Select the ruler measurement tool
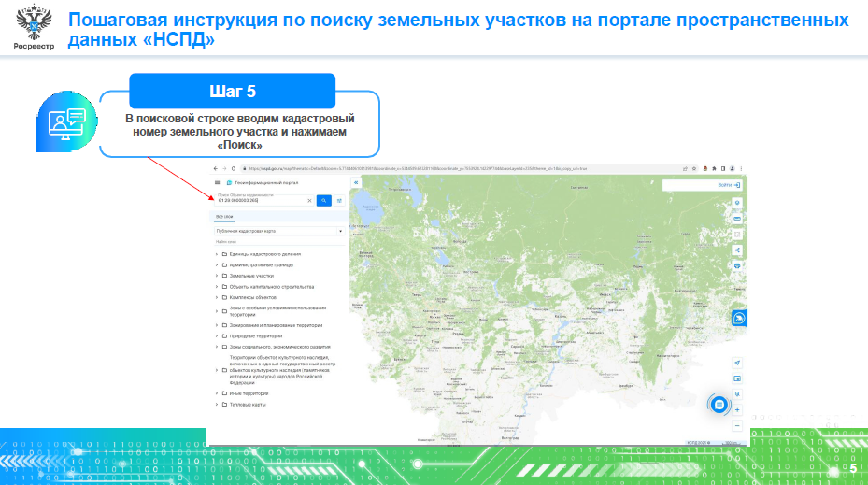 (737, 219)
